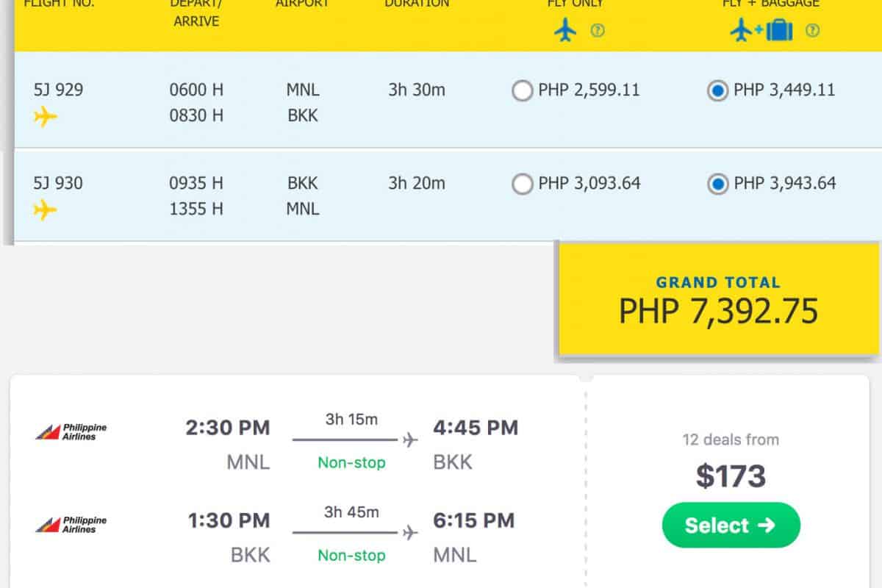This screenshot has width=882, height=588.
Task: Click the 3h 45m Non-stop return segment
Action: [x=352, y=533]
